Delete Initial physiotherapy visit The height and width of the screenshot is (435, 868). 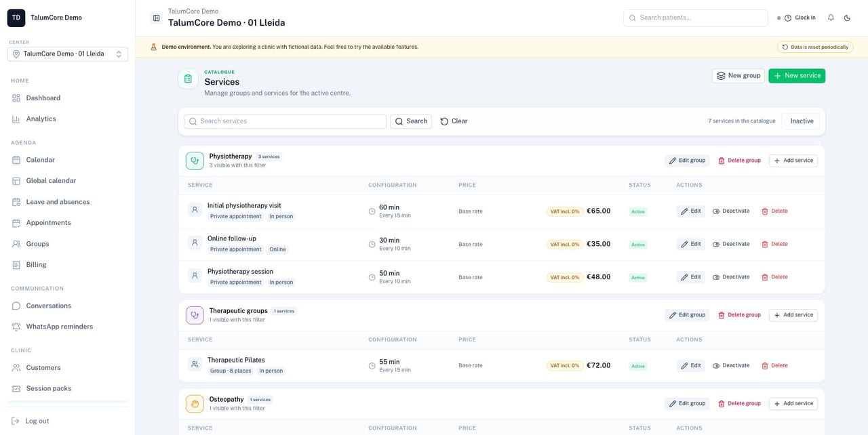(774, 211)
